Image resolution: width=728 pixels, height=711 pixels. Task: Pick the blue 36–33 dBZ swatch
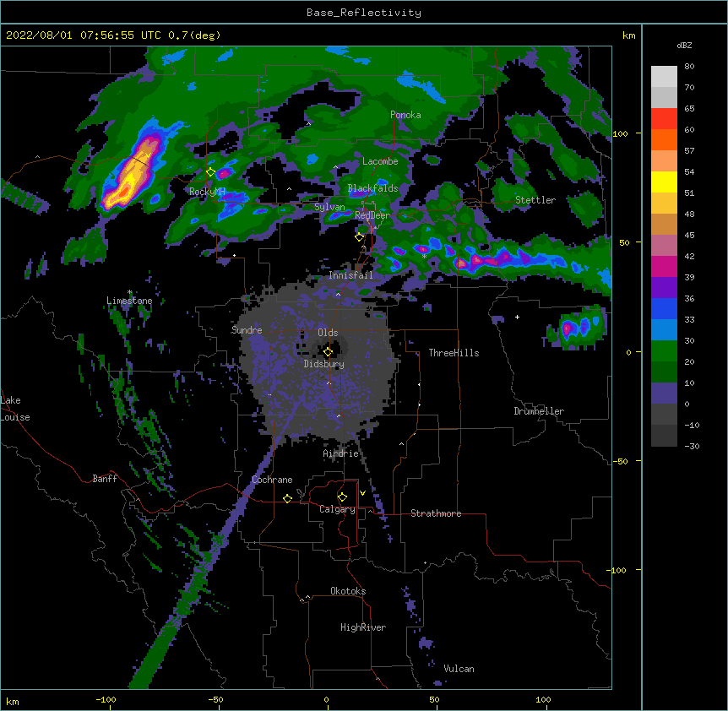pyautogui.click(x=664, y=308)
